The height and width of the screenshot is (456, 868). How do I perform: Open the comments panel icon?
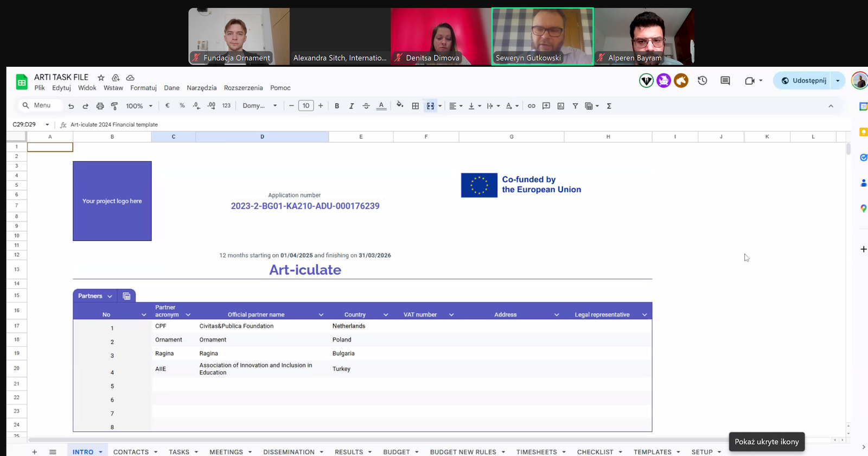(x=725, y=81)
